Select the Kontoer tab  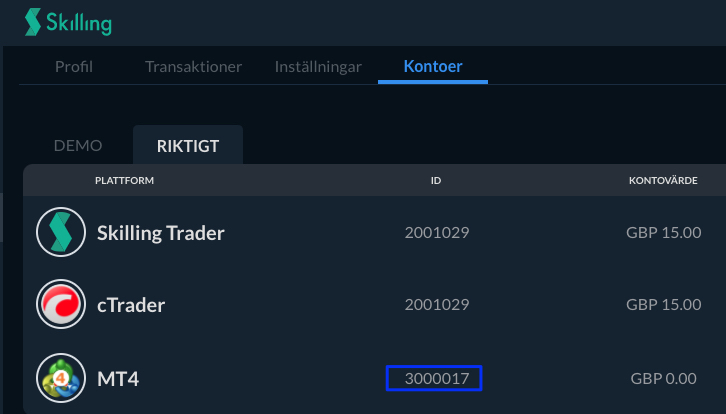click(433, 66)
